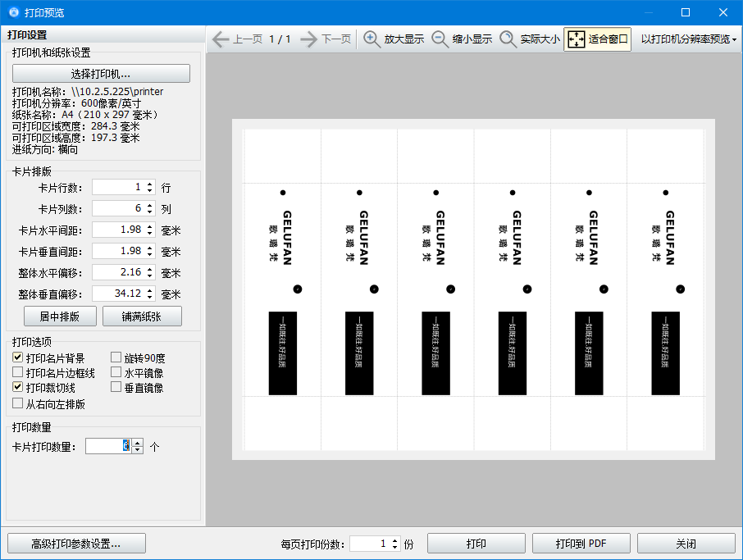Image resolution: width=743 pixels, height=560 pixels.
Task: Click the 1 / 1 page indicator
Action: tap(280, 39)
